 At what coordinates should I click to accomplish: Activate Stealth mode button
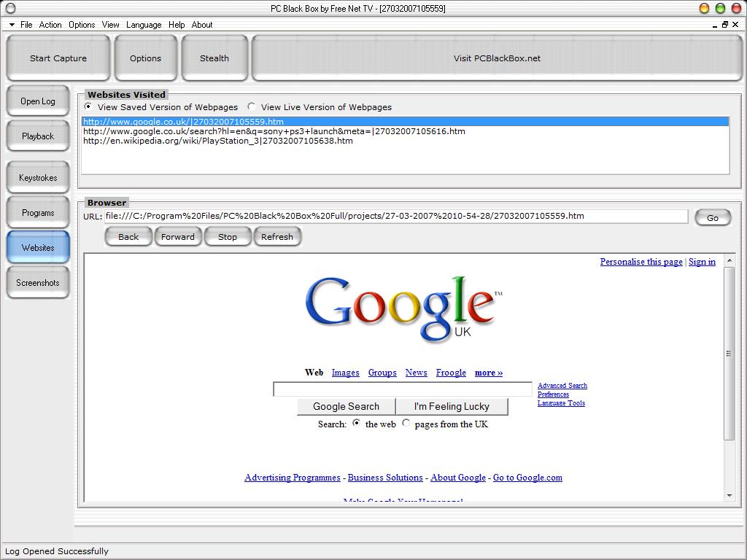tap(214, 58)
